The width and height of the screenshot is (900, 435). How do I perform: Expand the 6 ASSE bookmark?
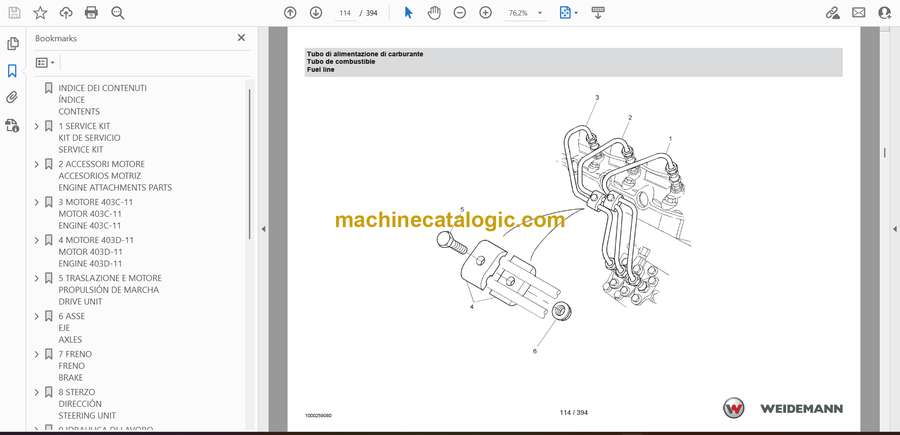pyautogui.click(x=37, y=316)
